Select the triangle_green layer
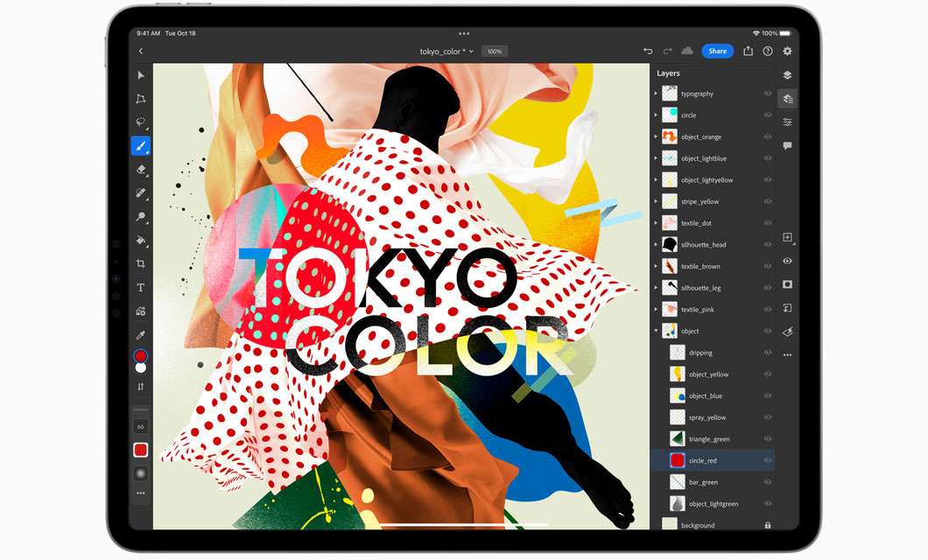The image size is (928, 560). coord(709,439)
